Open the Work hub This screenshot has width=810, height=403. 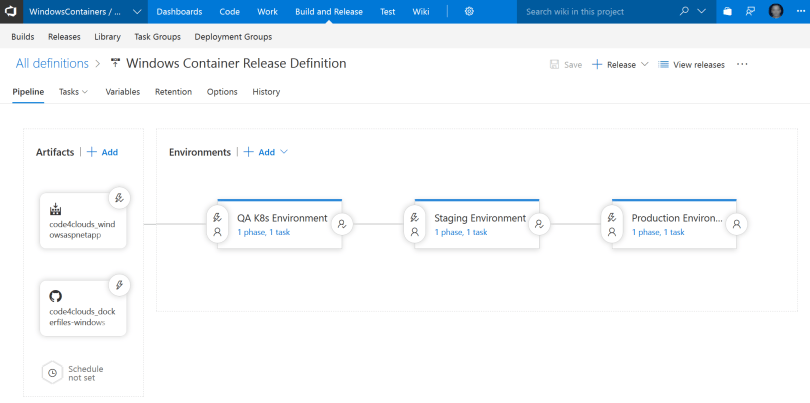[x=267, y=11]
